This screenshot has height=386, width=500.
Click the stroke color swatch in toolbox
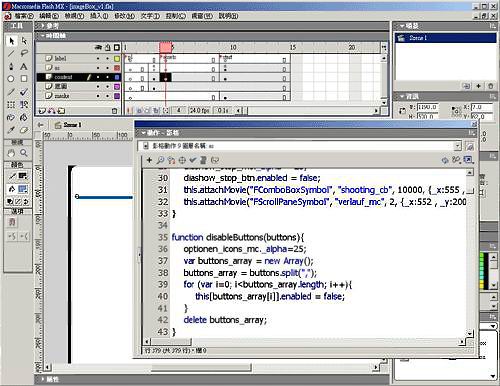coord(23,176)
